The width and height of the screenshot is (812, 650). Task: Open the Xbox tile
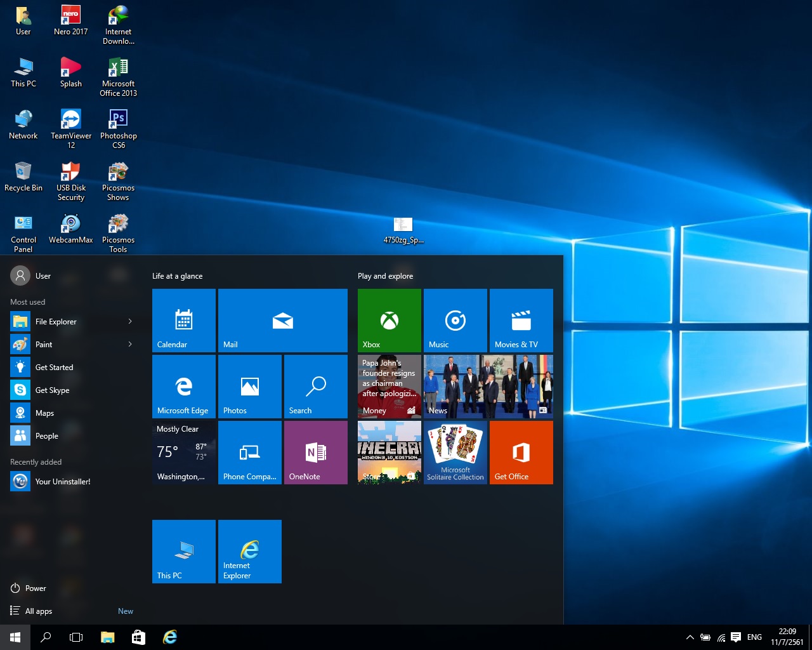click(390, 321)
